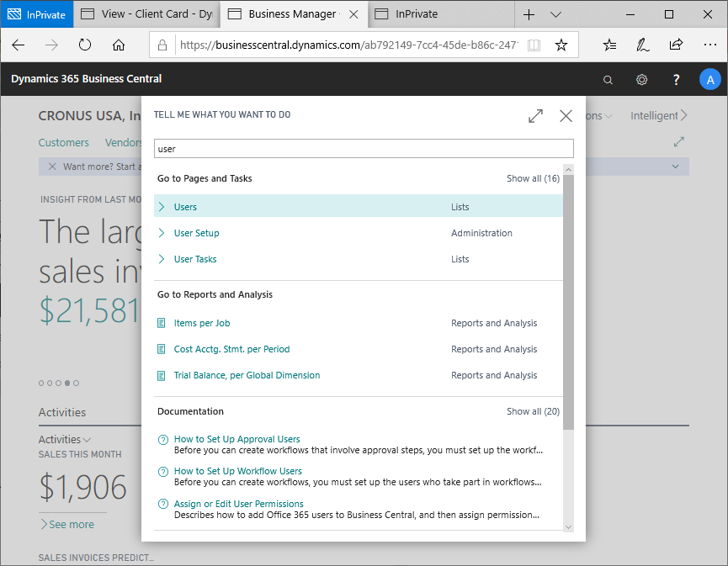
Task: Open the user account avatar A
Action: pos(709,80)
